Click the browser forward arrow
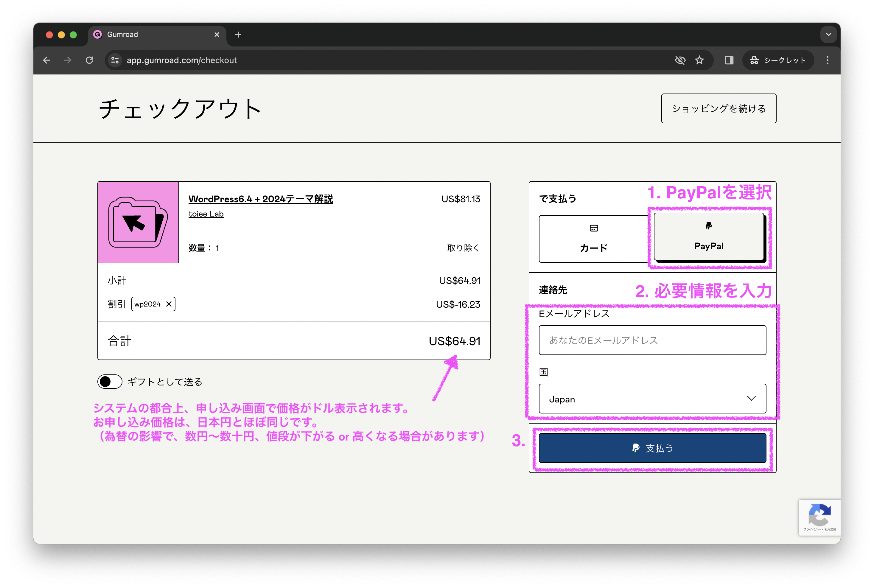This screenshot has width=874, height=588. click(x=68, y=60)
